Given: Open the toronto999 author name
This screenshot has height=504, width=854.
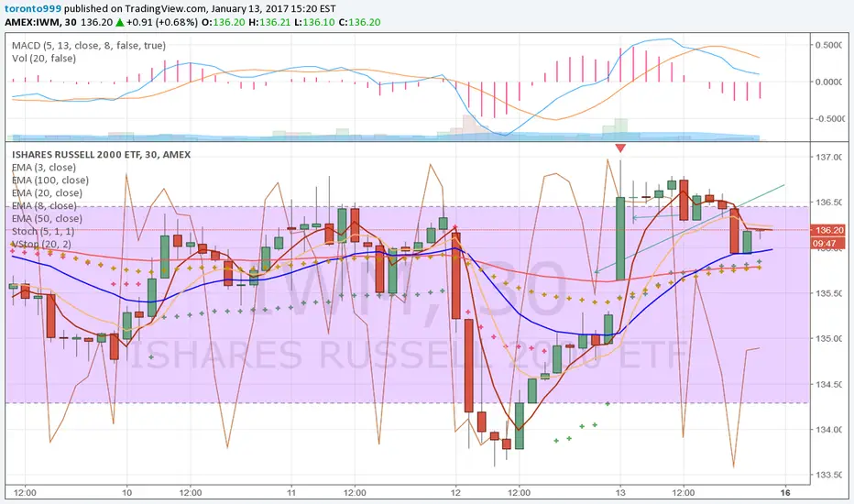Looking at the screenshot, I should pyautogui.click(x=33, y=9).
